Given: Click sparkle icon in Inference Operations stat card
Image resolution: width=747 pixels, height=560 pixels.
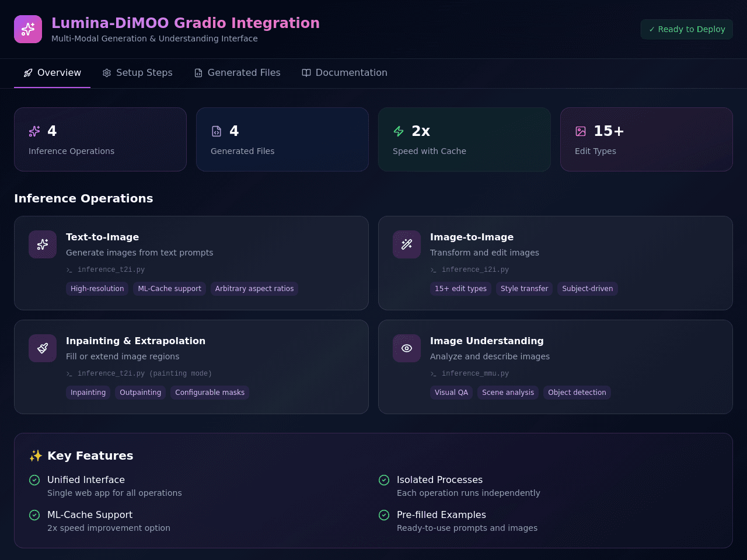Looking at the screenshot, I should tap(34, 131).
